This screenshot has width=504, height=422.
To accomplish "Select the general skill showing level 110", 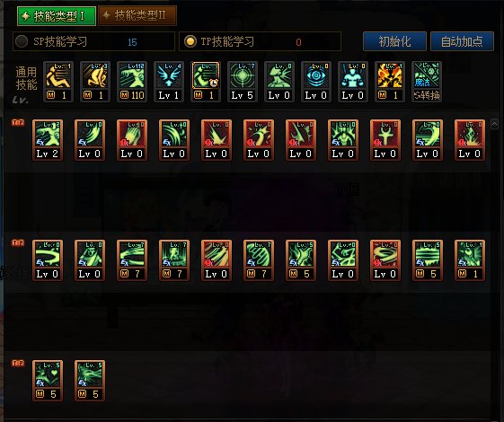I will click(x=132, y=82).
